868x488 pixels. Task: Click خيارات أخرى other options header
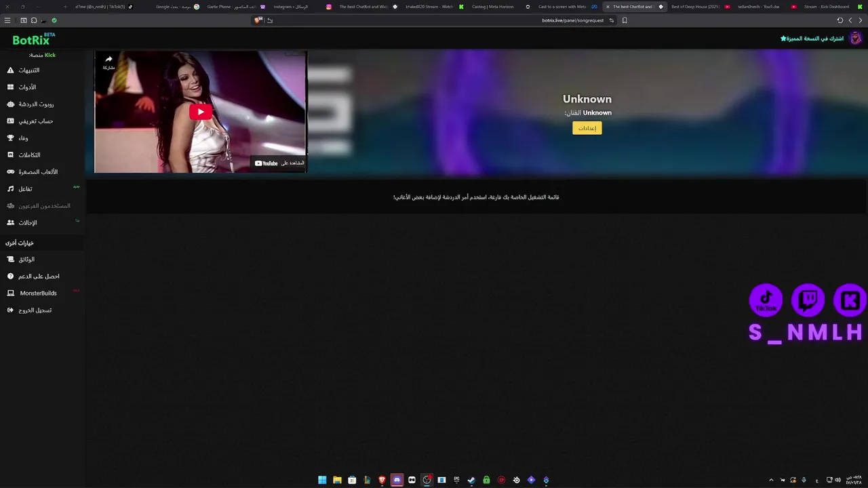pyautogui.click(x=19, y=243)
